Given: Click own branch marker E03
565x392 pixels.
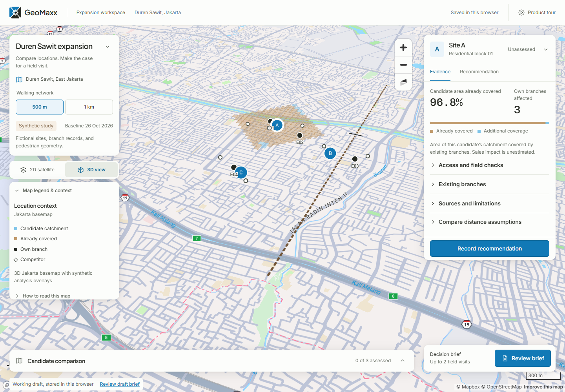Looking at the screenshot, I should pos(355,159).
